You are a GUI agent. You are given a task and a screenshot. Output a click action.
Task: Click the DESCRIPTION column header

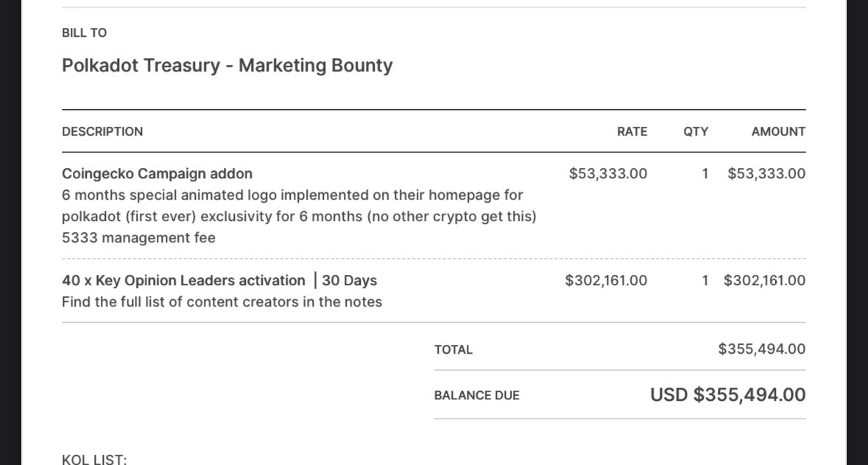pyautogui.click(x=102, y=132)
